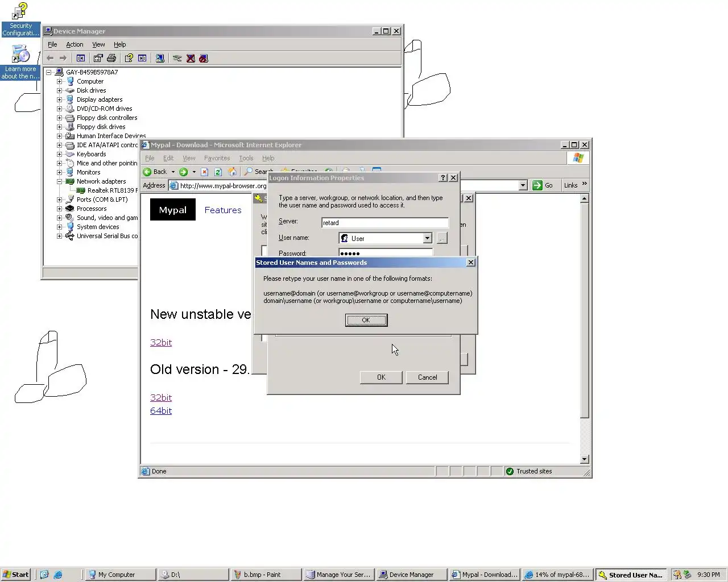Viewport: 728px width, 582px height.
Task: Open the Action menu in Device Manager
Action: 75,44
